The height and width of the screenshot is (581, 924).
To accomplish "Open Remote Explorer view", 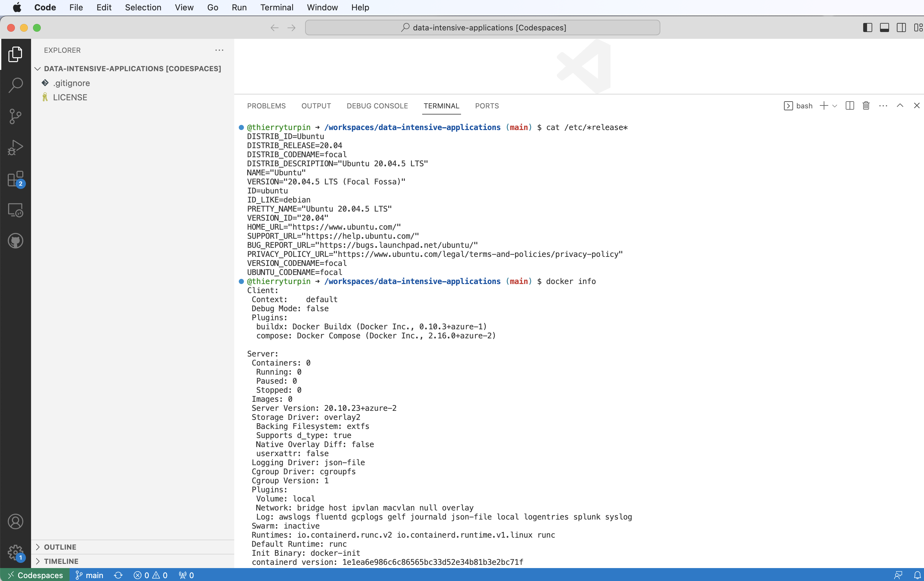I will pos(15,210).
